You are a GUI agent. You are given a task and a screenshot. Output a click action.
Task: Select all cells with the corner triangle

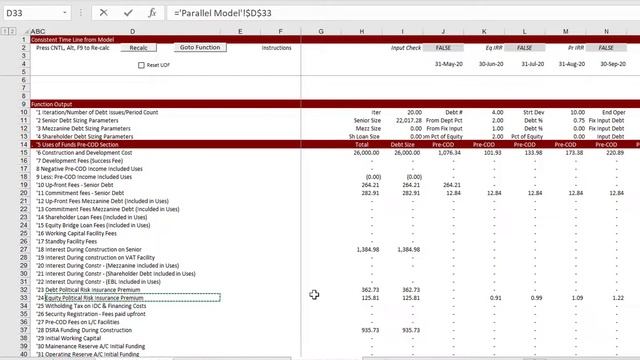click(x=26, y=31)
